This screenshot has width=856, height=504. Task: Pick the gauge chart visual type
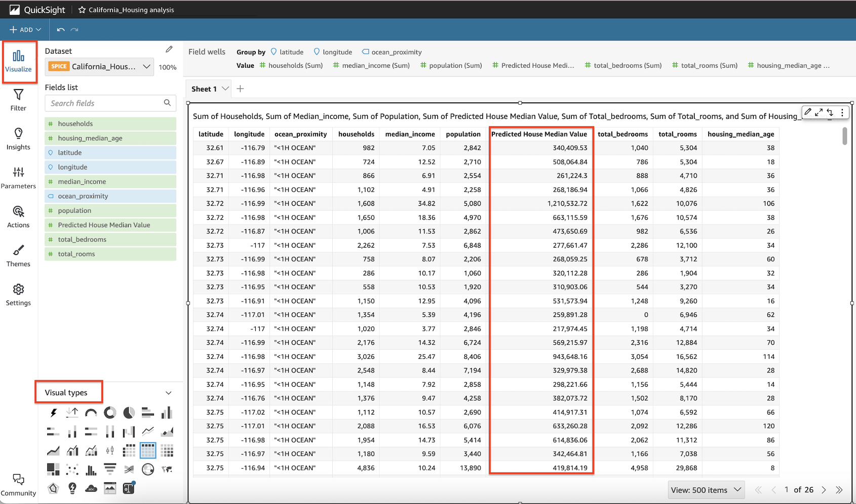tap(91, 413)
